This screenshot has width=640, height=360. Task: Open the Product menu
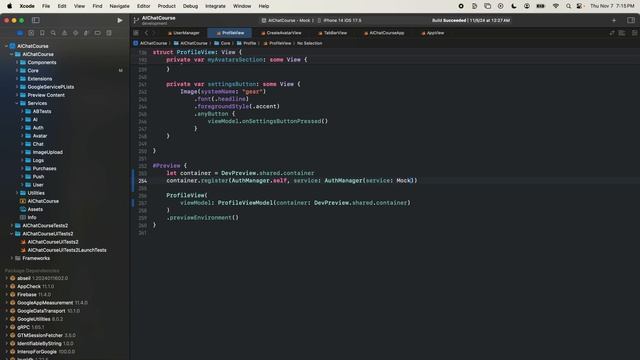pyautogui.click(x=167, y=6)
